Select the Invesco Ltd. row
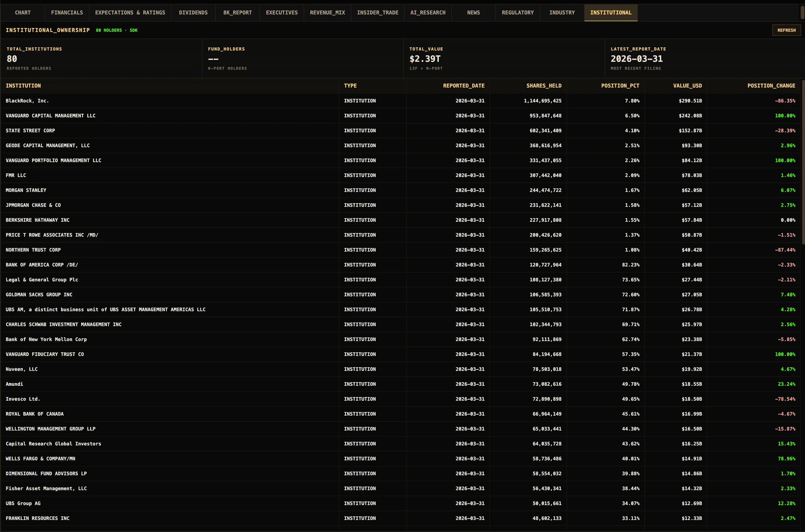Viewport: 805px width, 532px height. [x=401, y=400]
